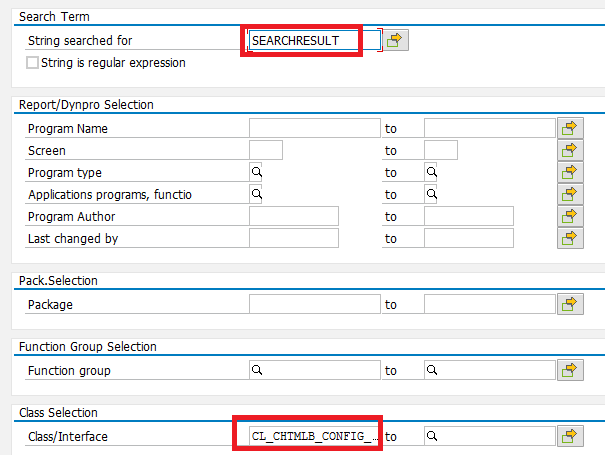Open search help for Class/Interface to-field
This screenshot has height=455, width=605.
coord(432,436)
